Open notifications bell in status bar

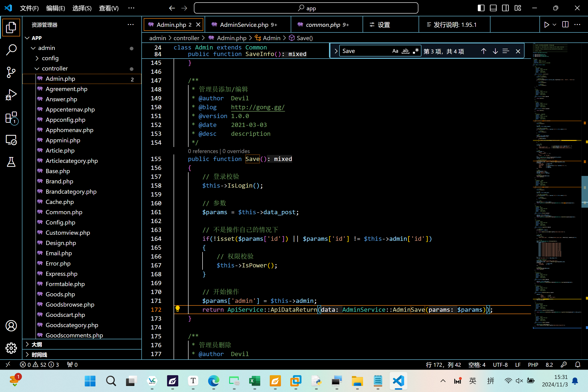577,365
